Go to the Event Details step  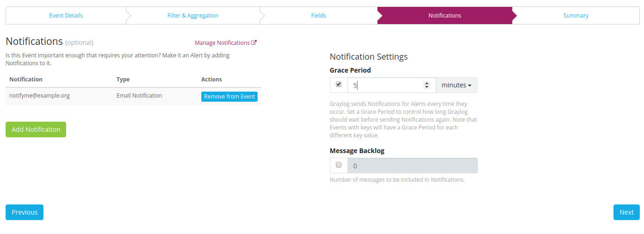point(66,15)
